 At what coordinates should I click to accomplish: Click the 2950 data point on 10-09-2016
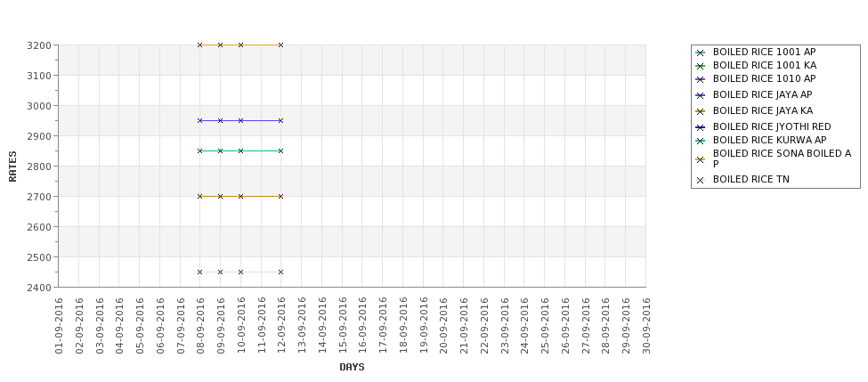[240, 121]
